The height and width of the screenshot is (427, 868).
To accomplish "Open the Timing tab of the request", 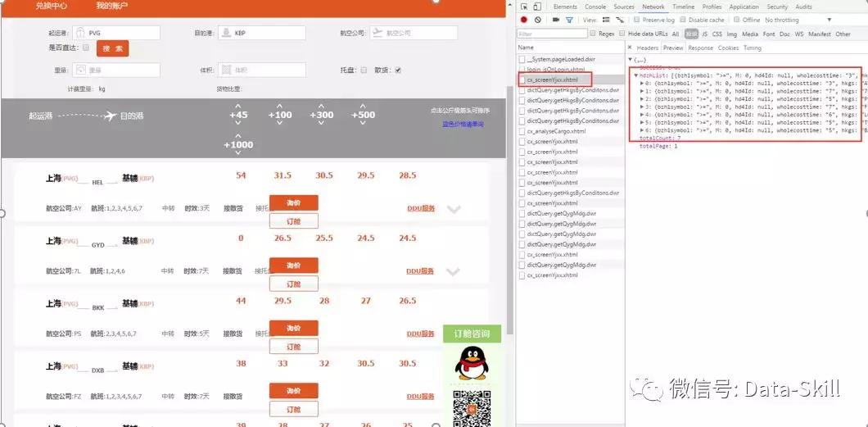I will pos(753,48).
